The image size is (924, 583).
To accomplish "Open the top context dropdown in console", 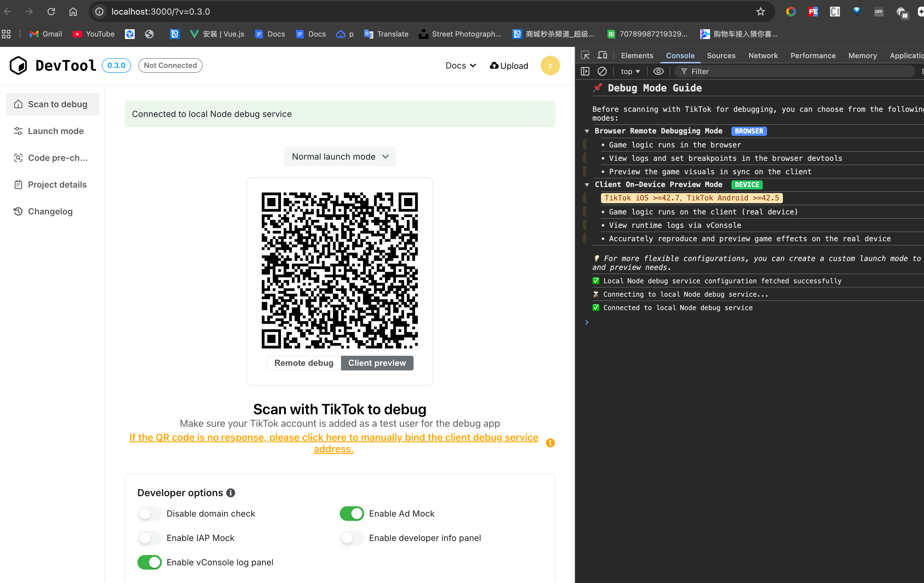I will click(630, 71).
